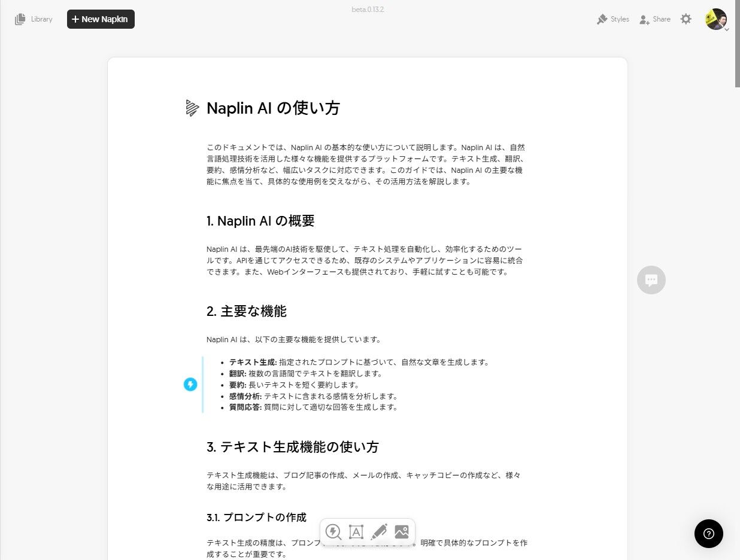Click the paragraph starting "Naplin AI は、最先端のAI技術"
This screenshot has width=740, height=560.
click(x=366, y=260)
